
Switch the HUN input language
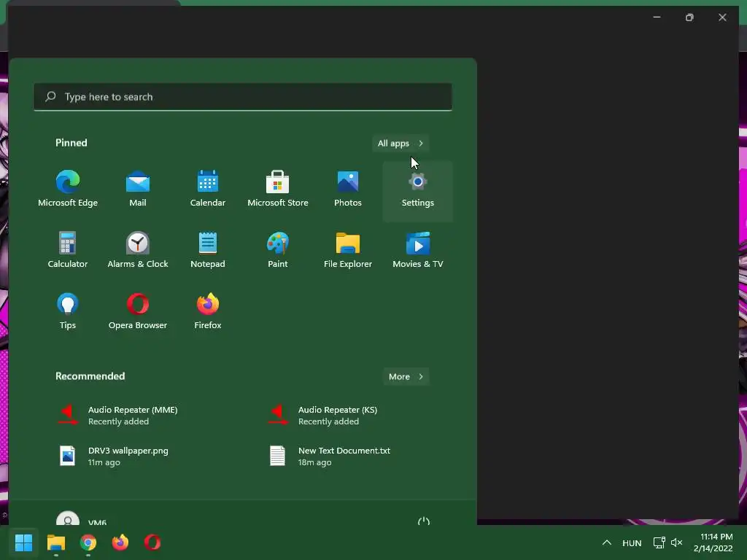[632, 542]
